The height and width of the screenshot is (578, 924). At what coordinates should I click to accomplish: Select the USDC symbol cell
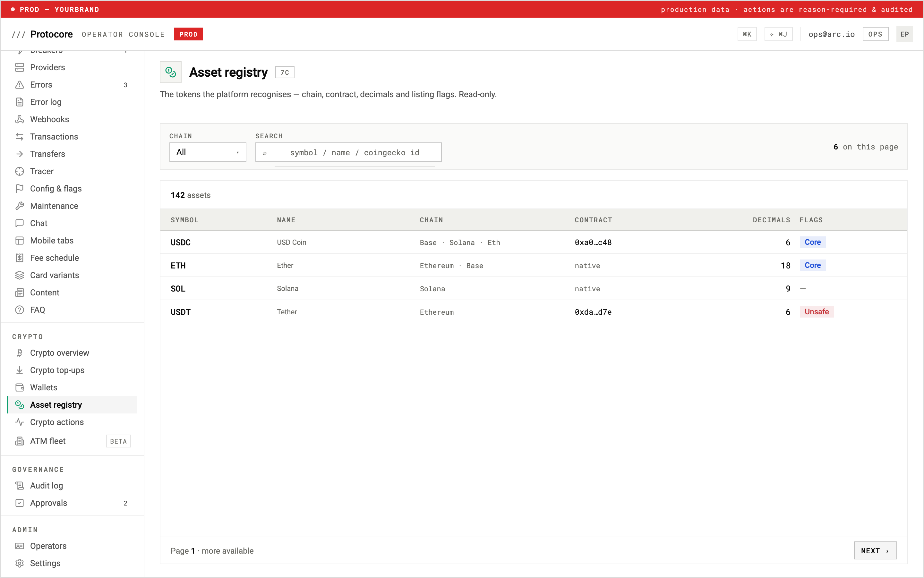point(180,242)
